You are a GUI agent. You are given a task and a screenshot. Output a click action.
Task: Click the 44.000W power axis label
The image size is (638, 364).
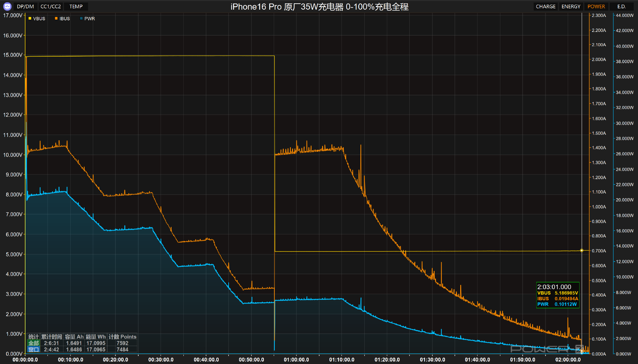tap(625, 15)
